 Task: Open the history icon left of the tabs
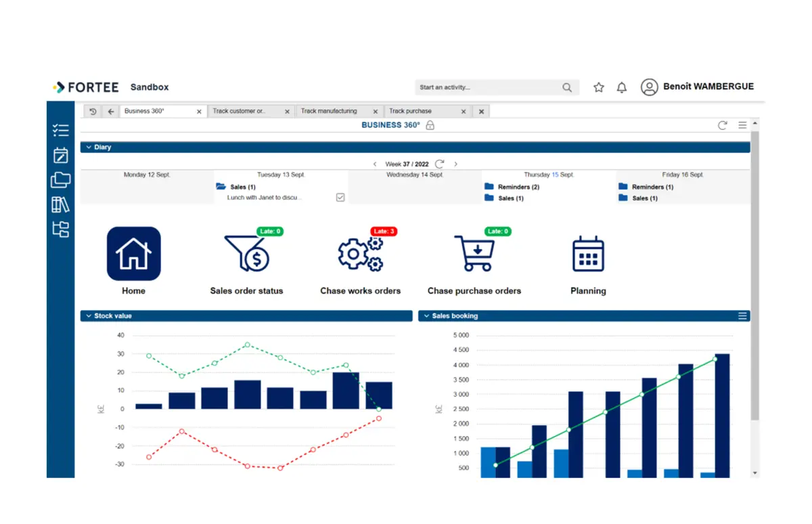(93, 110)
